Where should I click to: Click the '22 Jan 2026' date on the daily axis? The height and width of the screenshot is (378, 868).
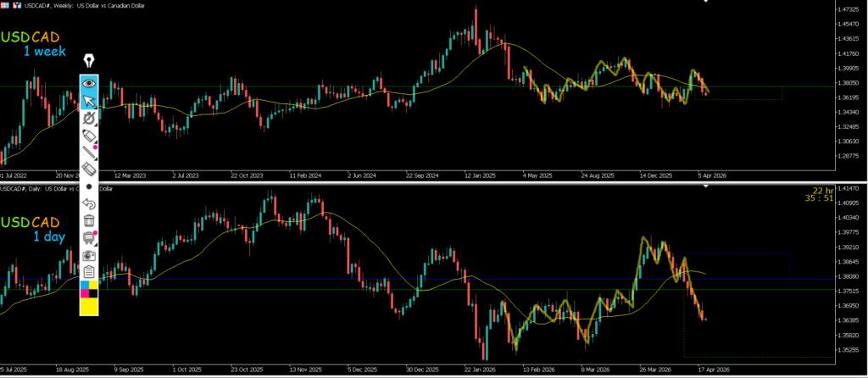(481, 369)
